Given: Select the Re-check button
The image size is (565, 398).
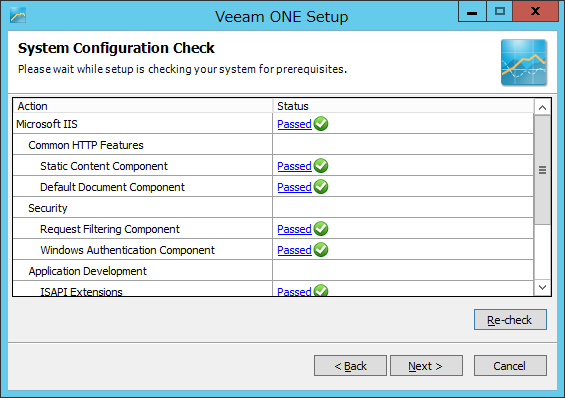Looking at the screenshot, I should [x=510, y=319].
